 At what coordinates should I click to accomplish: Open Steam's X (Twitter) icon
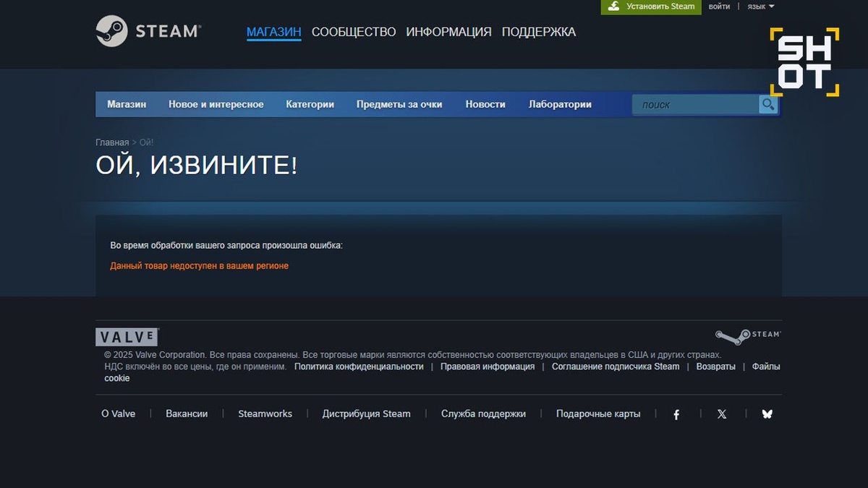click(x=722, y=414)
